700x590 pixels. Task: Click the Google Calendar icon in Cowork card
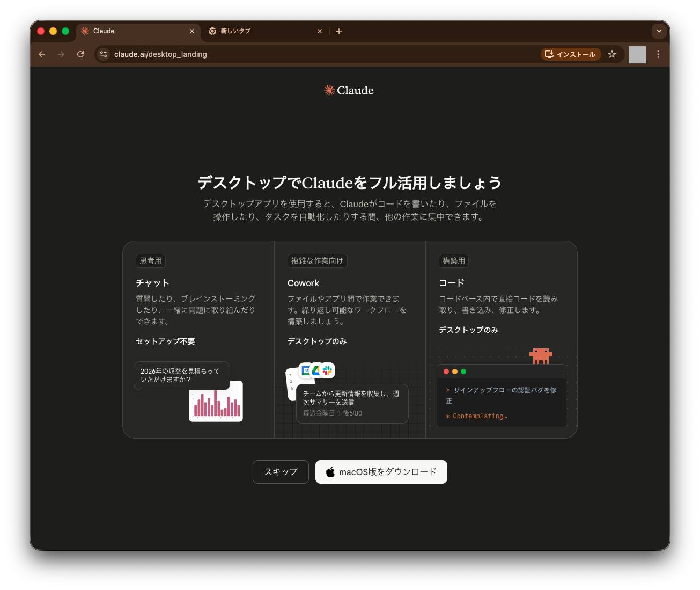(x=306, y=370)
